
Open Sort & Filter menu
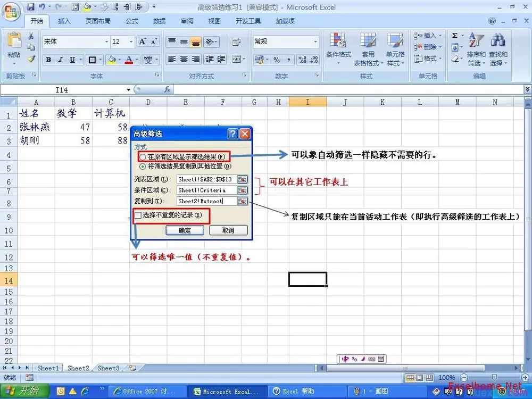(476, 48)
